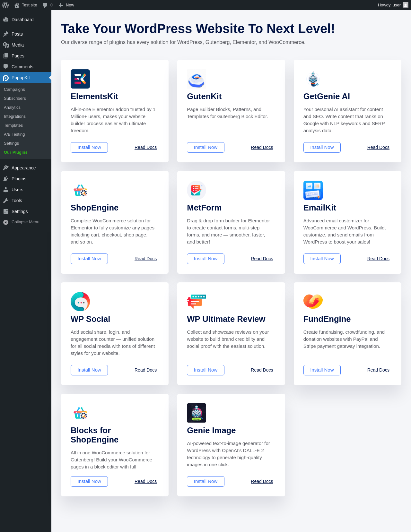The height and width of the screenshot is (532, 411).
Task: Read Docs for GetGenie AI
Action: coord(378,147)
